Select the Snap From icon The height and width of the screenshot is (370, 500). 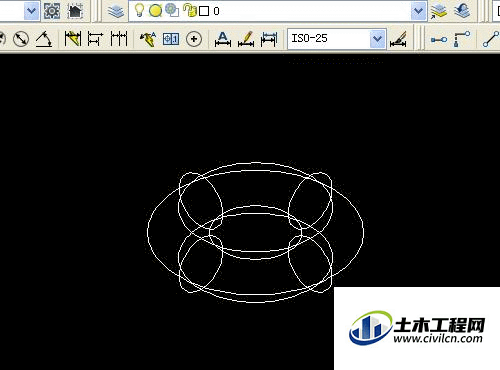(x=462, y=39)
